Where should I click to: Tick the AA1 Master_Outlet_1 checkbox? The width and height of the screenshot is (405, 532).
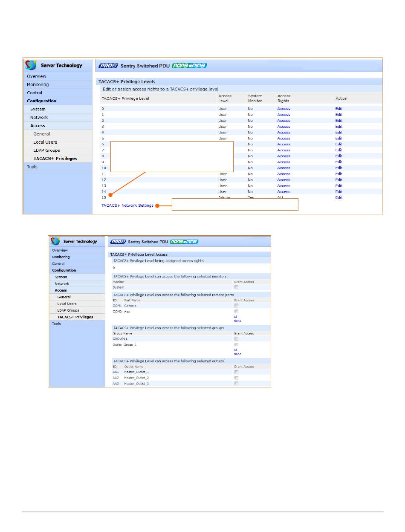(x=236, y=372)
